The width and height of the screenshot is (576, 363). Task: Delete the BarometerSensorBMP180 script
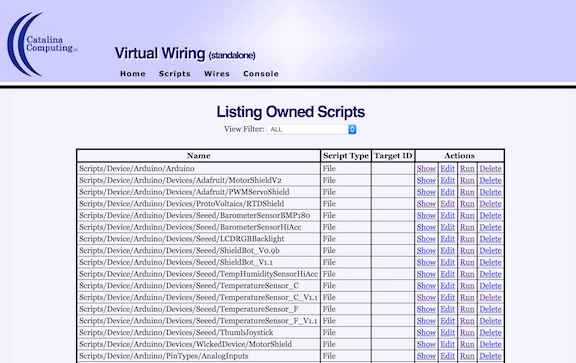(490, 216)
